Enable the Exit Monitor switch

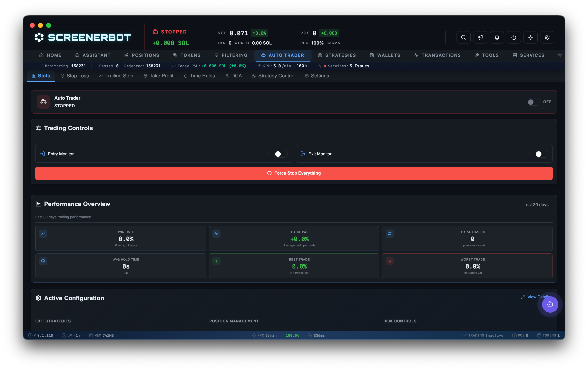point(541,154)
